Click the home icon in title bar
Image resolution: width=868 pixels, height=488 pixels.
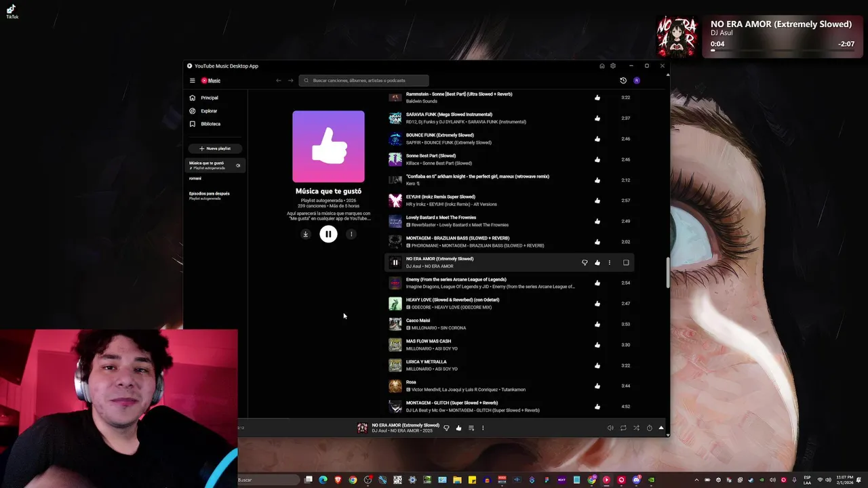[x=601, y=66]
